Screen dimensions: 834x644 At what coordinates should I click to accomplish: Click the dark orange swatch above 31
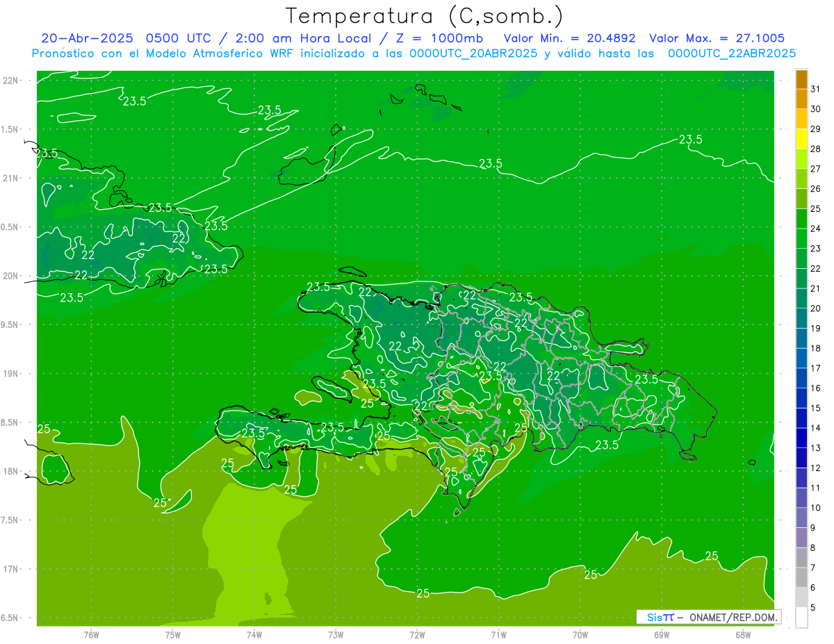point(801,79)
